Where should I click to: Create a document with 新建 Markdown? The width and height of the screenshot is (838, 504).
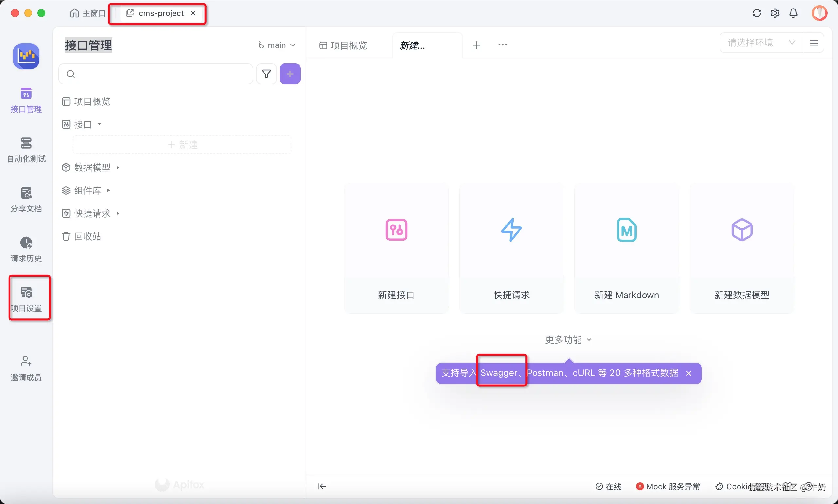tap(626, 247)
